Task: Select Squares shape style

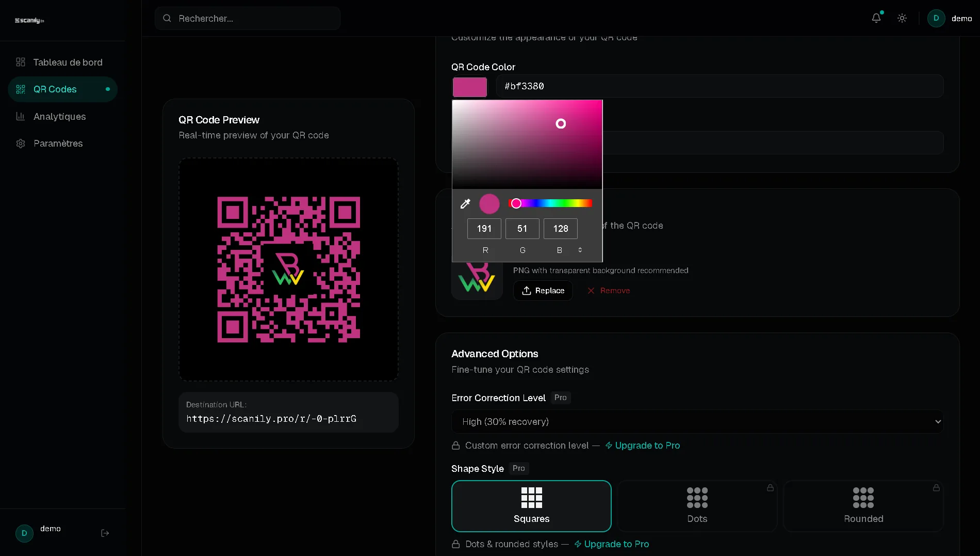Action: [531, 506]
